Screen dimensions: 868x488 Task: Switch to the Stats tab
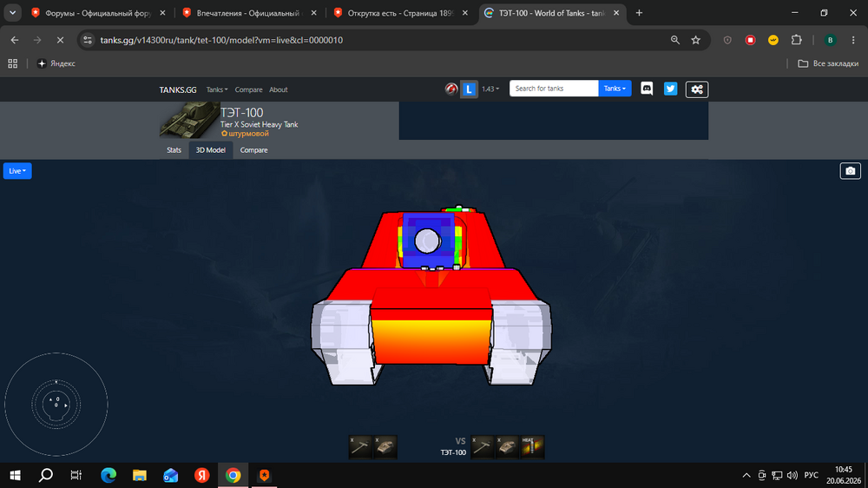174,150
